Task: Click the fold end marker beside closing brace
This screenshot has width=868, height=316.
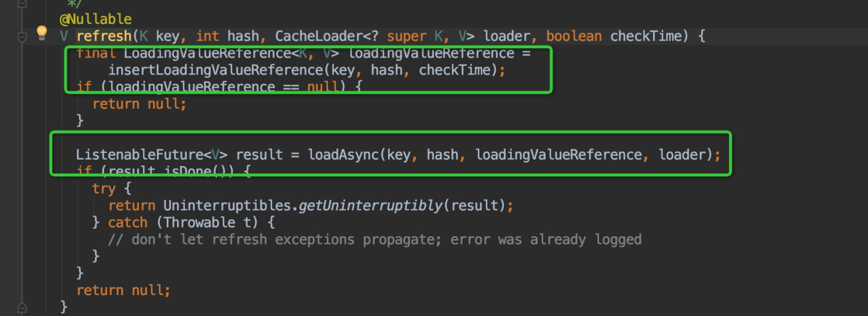Action: tap(22, 306)
